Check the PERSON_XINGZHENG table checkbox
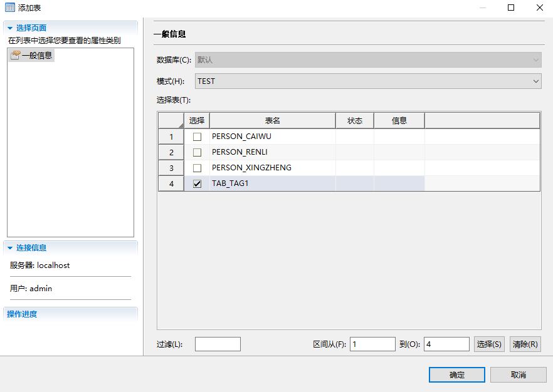Viewport: 553px width, 392px height. point(197,168)
